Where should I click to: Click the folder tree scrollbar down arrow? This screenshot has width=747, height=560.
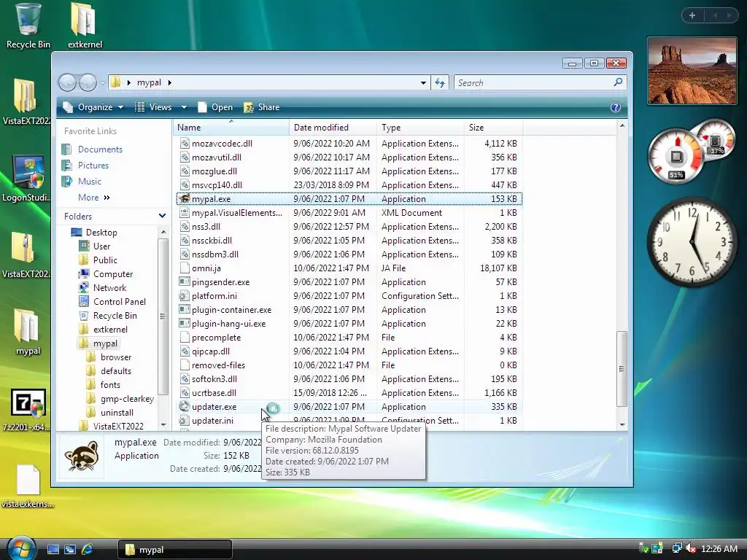coord(163,425)
